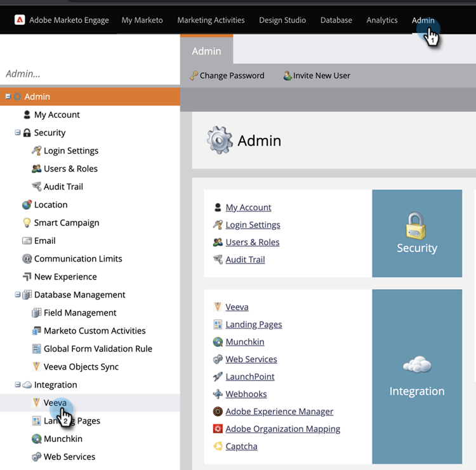Viewport: 476px width, 470px height.
Task: Select Veeva under Integration in sidebar
Action: (x=55, y=403)
